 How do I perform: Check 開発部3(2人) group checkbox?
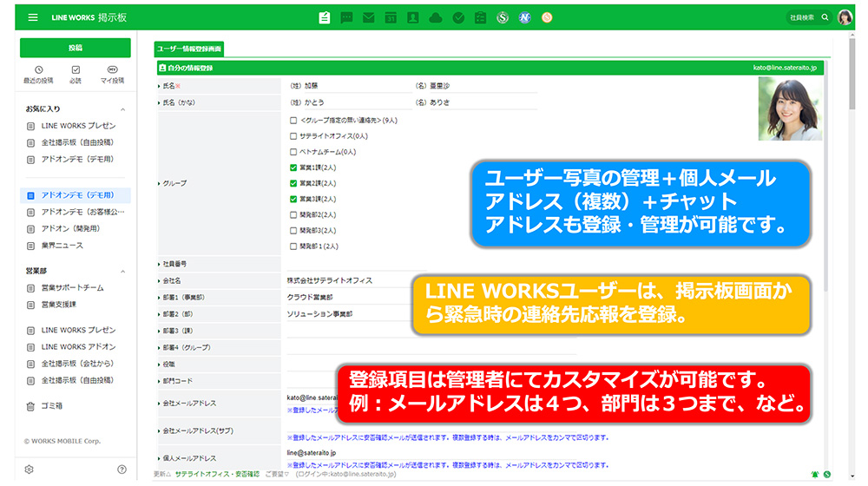[293, 231]
